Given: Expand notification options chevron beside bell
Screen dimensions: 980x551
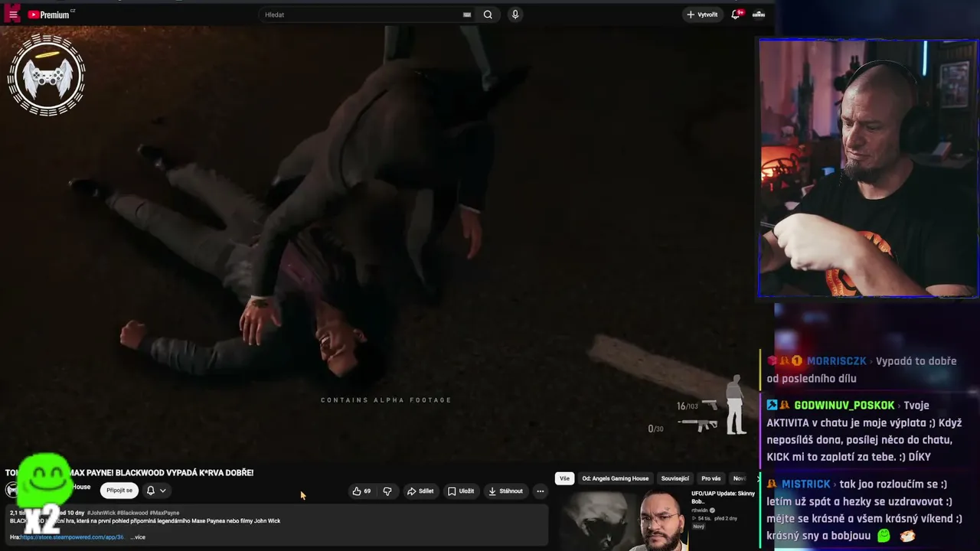Looking at the screenshot, I should [x=163, y=491].
